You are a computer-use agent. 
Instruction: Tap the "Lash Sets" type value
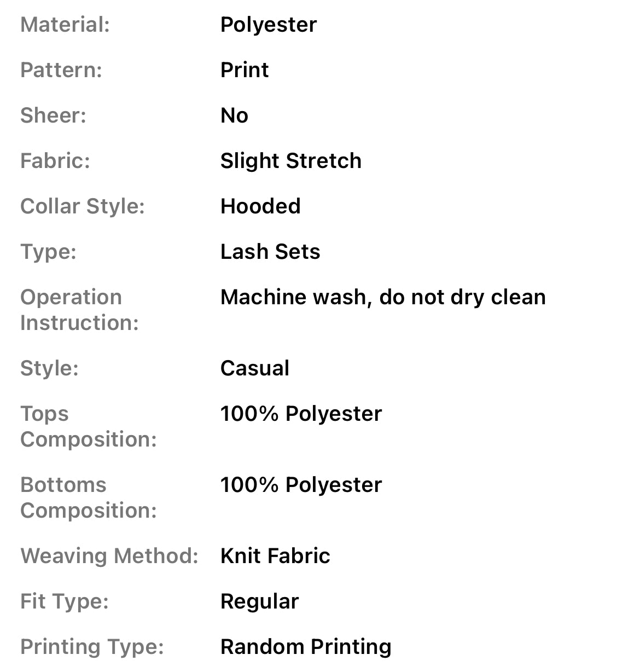coord(270,252)
